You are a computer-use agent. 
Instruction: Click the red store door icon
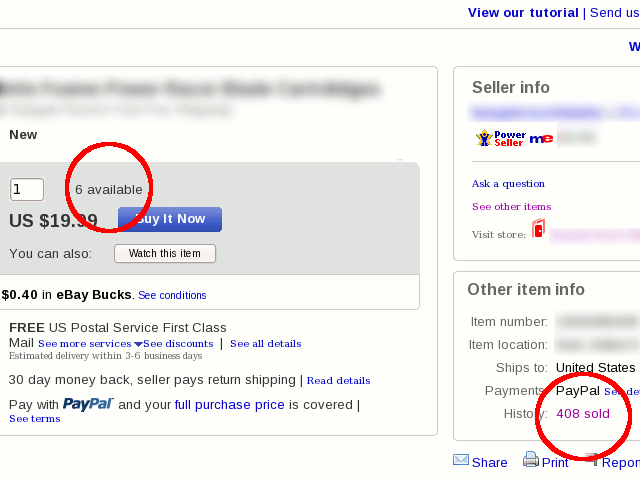pyautogui.click(x=538, y=229)
